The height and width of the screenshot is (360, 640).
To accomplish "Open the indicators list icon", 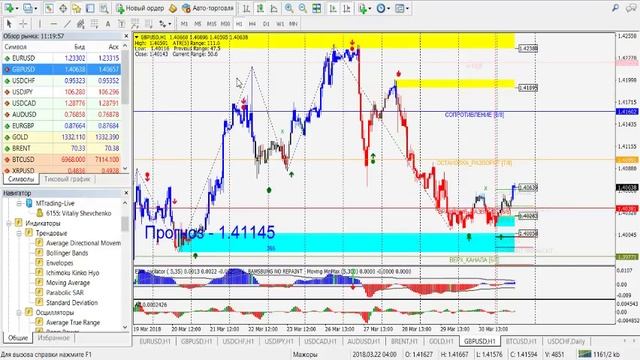I will (362, 8).
